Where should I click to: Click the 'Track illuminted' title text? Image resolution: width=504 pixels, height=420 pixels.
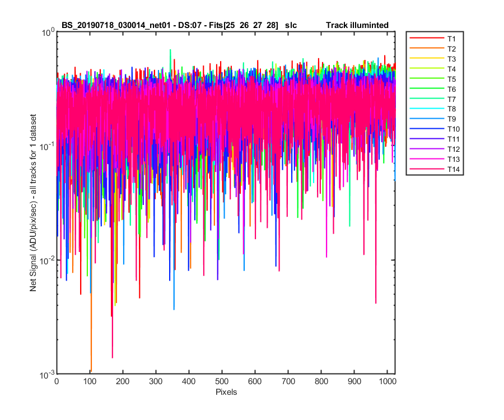click(357, 25)
